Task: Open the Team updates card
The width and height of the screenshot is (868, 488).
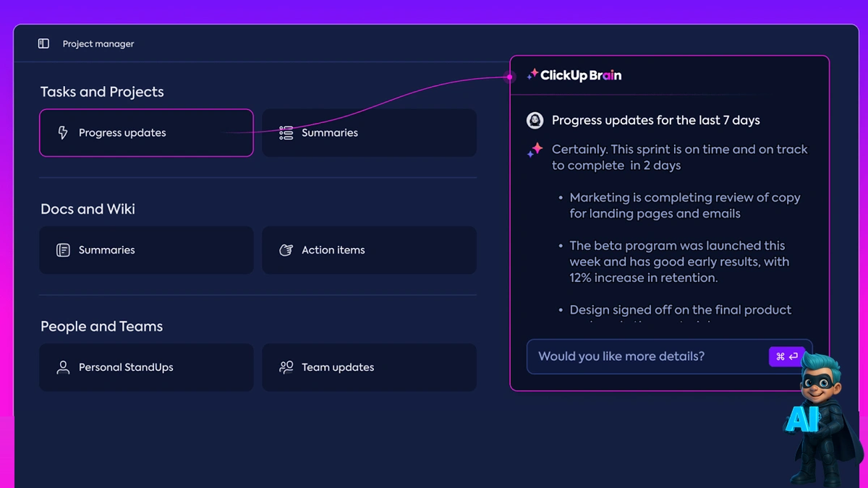Action: coord(369,367)
